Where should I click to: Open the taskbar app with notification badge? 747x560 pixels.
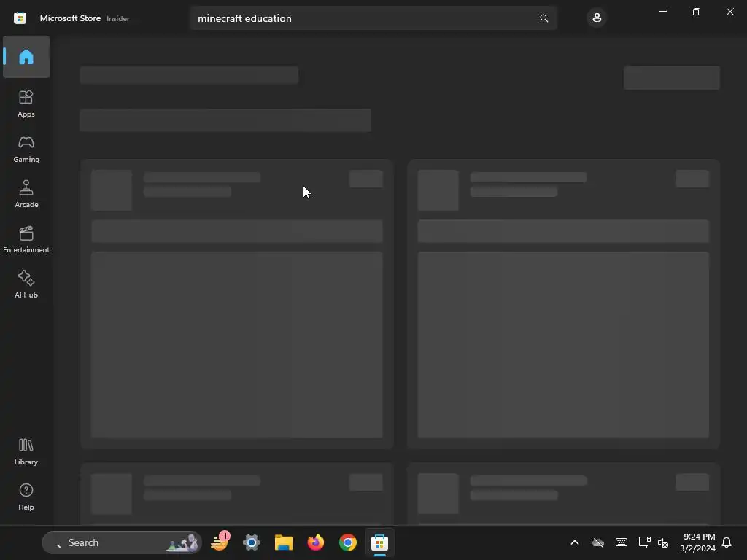(220, 542)
